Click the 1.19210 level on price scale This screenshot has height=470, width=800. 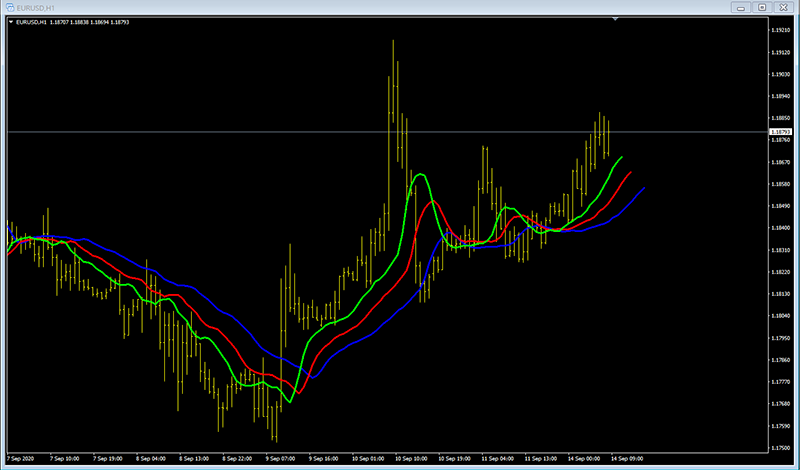coord(781,30)
